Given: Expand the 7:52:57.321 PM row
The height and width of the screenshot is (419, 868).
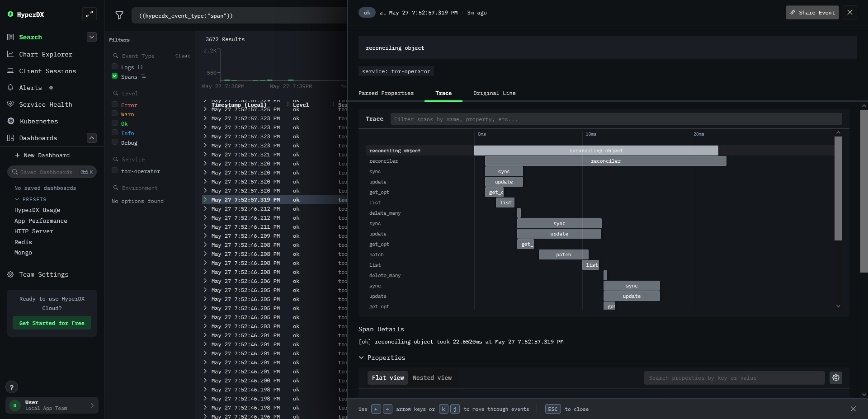Looking at the screenshot, I should pos(205,154).
